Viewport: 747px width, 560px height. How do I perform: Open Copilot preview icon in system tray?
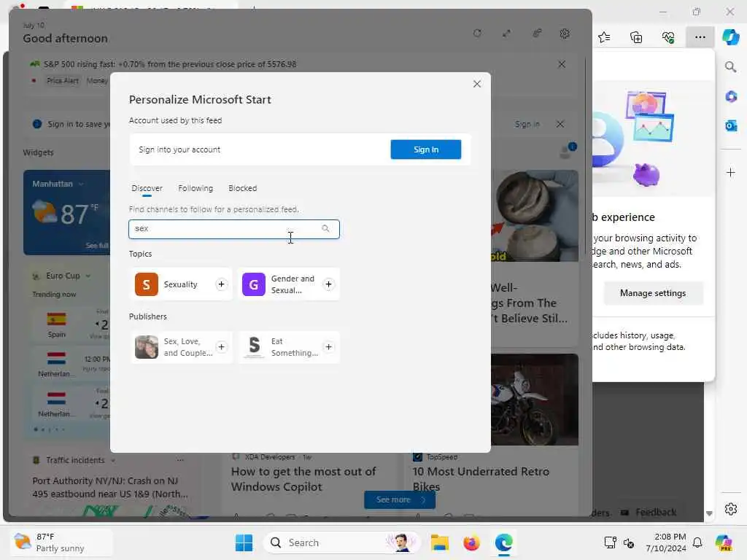(724, 542)
